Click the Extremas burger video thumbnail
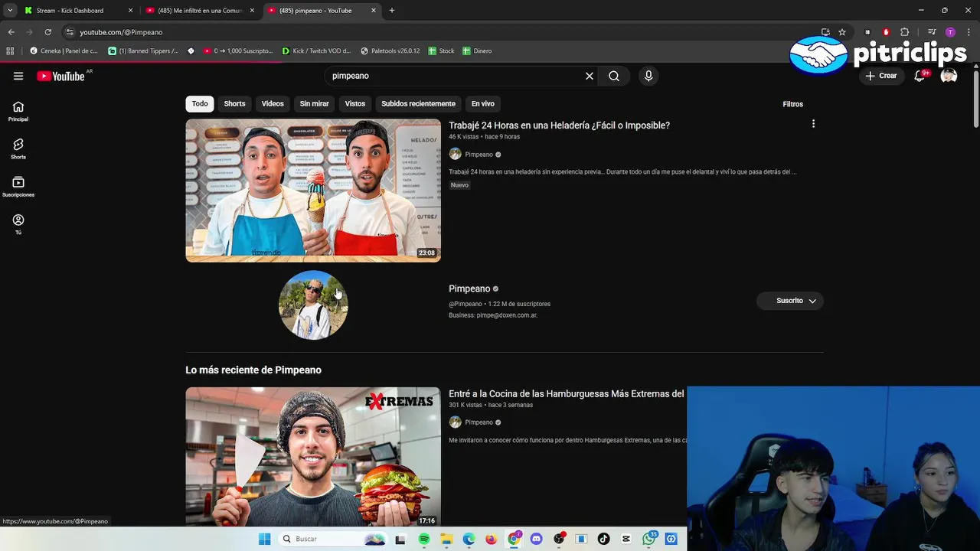Viewport: 980px width, 551px height. point(313,457)
